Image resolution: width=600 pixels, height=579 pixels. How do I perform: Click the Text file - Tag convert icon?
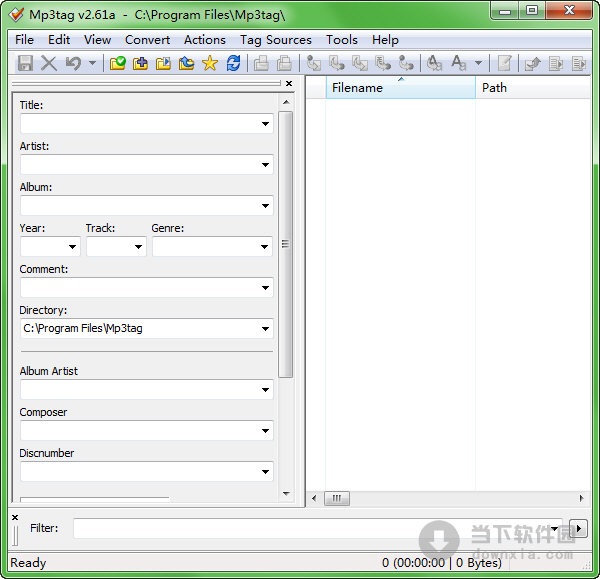pos(383,63)
